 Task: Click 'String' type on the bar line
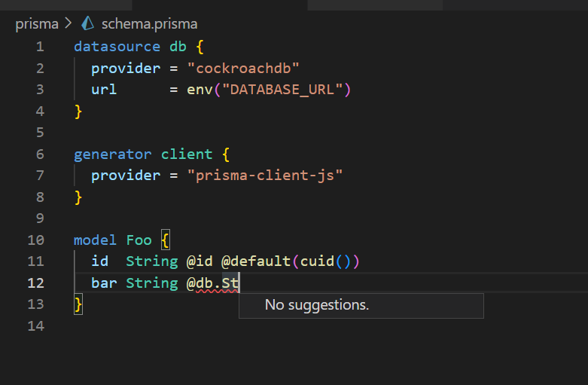click(x=152, y=283)
